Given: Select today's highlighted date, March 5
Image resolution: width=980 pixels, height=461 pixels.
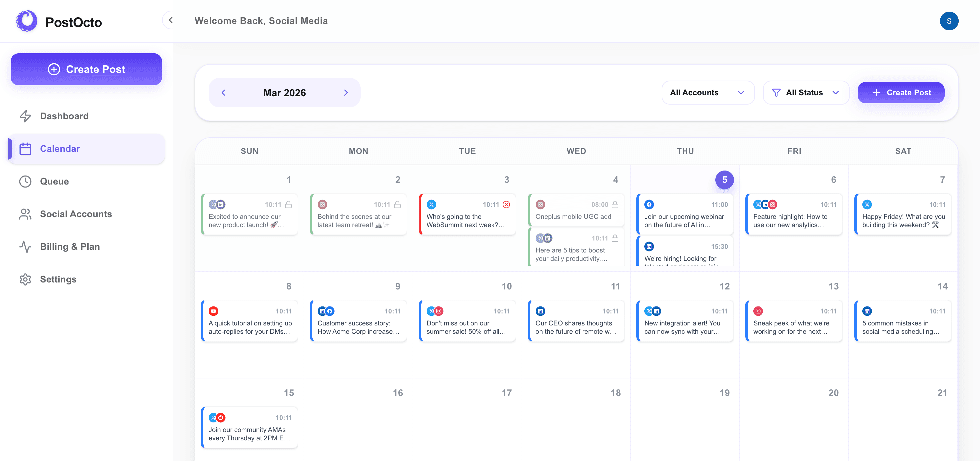Looking at the screenshot, I should coord(724,180).
